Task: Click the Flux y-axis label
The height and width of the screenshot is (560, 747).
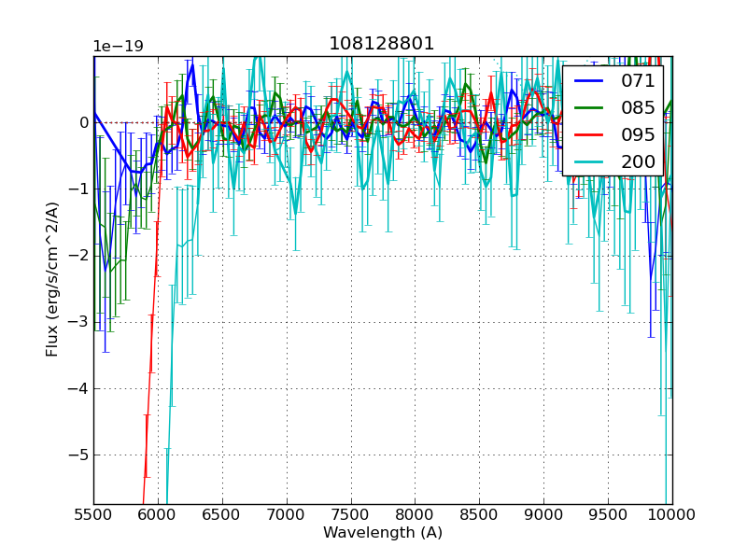Action: click(53, 279)
